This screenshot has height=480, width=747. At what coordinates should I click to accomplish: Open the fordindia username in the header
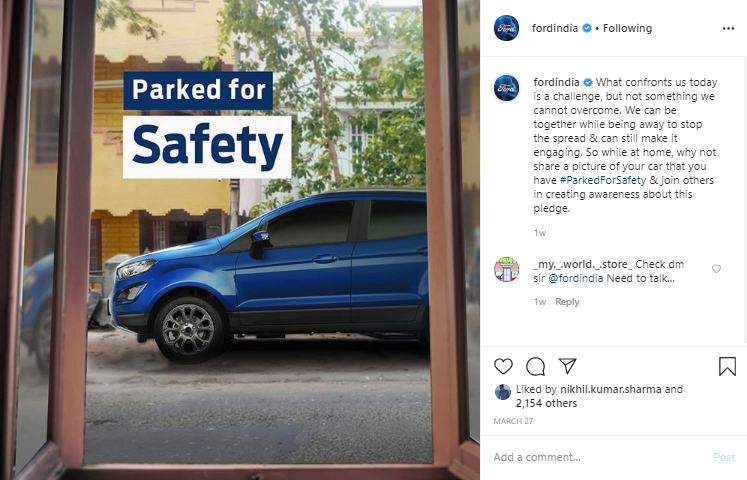click(x=555, y=28)
